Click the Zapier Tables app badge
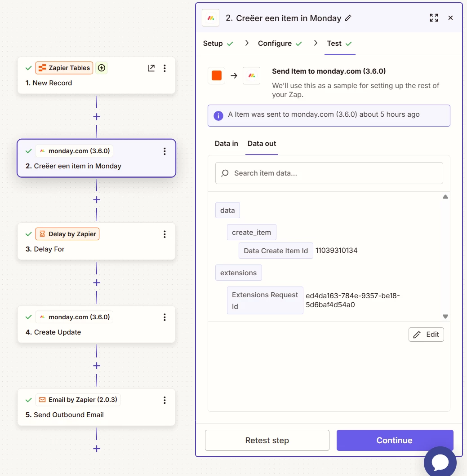Viewport: 467px width, 476px height. point(64,68)
